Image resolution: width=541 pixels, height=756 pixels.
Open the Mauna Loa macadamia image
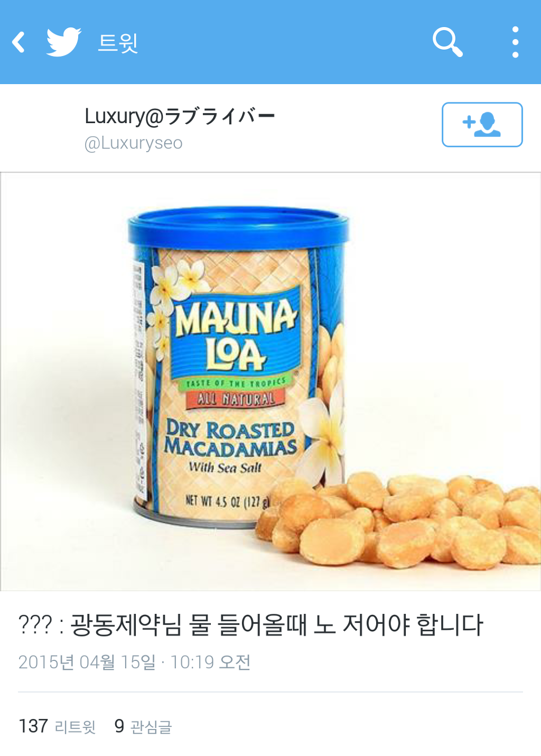click(270, 381)
